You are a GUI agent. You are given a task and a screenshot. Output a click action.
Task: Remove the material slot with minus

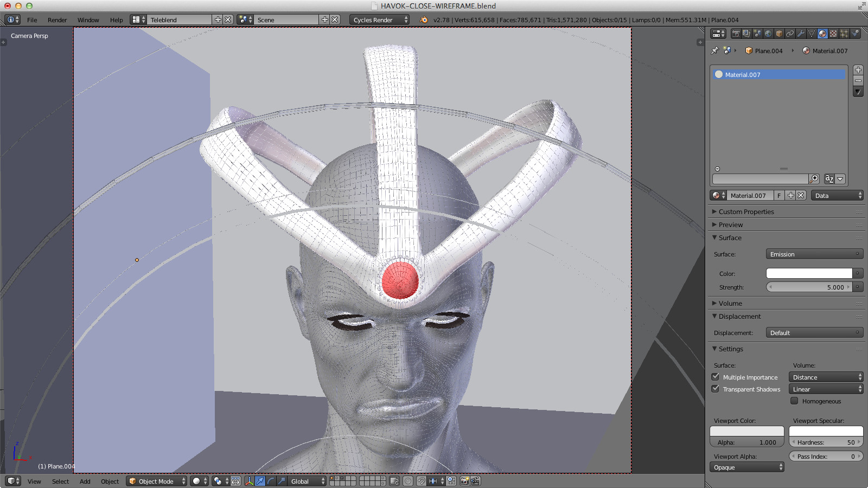(858, 81)
